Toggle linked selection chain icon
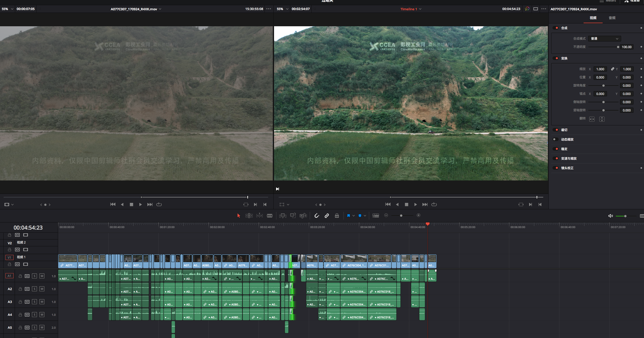 click(327, 216)
